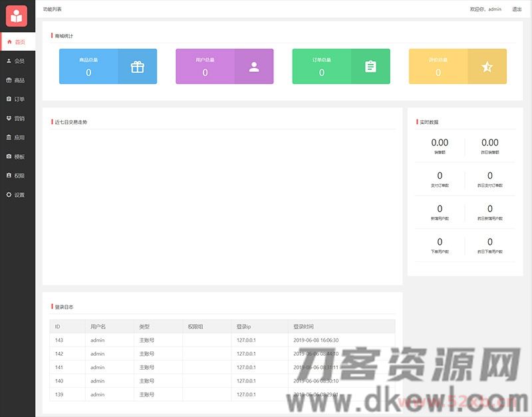The height and width of the screenshot is (417, 532).
Task: Click the 商品总量 blue stat card
Action: (106, 66)
